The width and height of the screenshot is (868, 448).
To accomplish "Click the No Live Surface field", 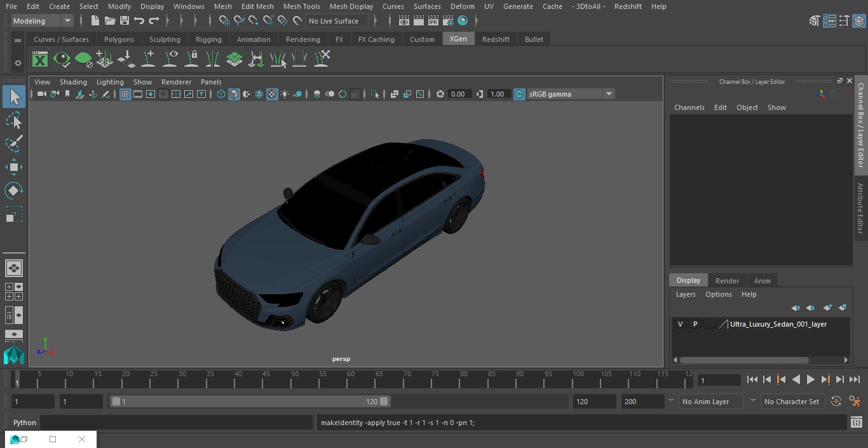I will (336, 21).
